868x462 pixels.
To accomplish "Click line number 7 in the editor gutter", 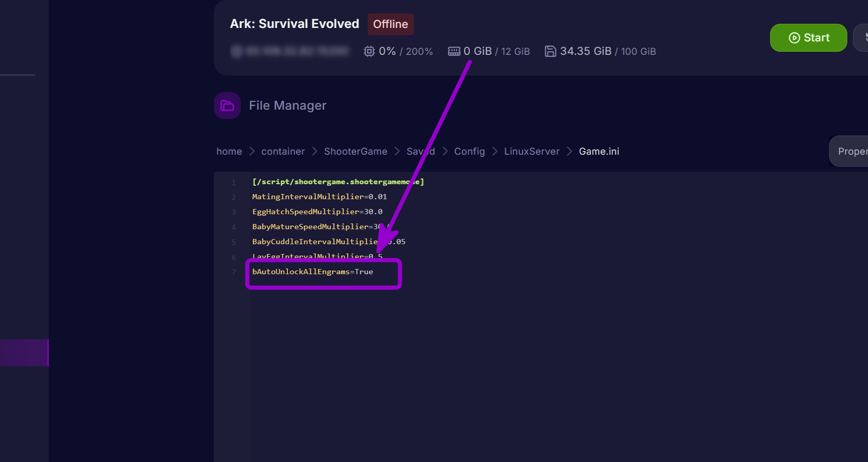I will [234, 272].
